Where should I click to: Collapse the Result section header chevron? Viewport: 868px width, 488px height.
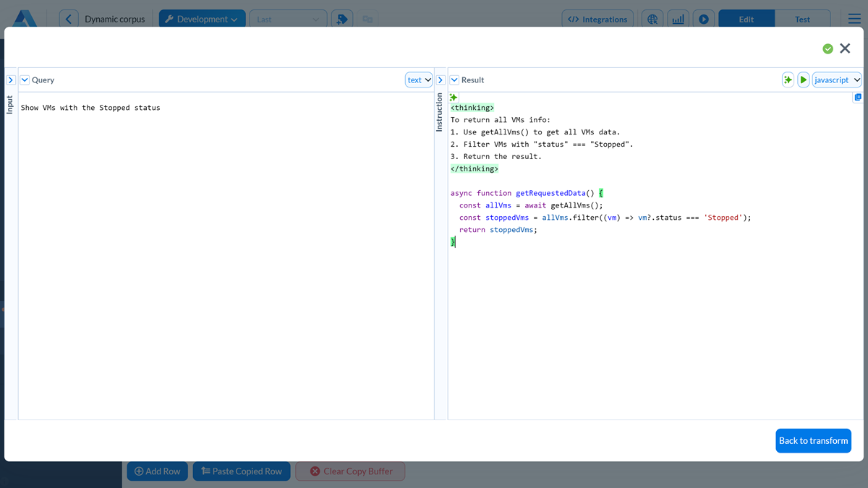point(454,80)
